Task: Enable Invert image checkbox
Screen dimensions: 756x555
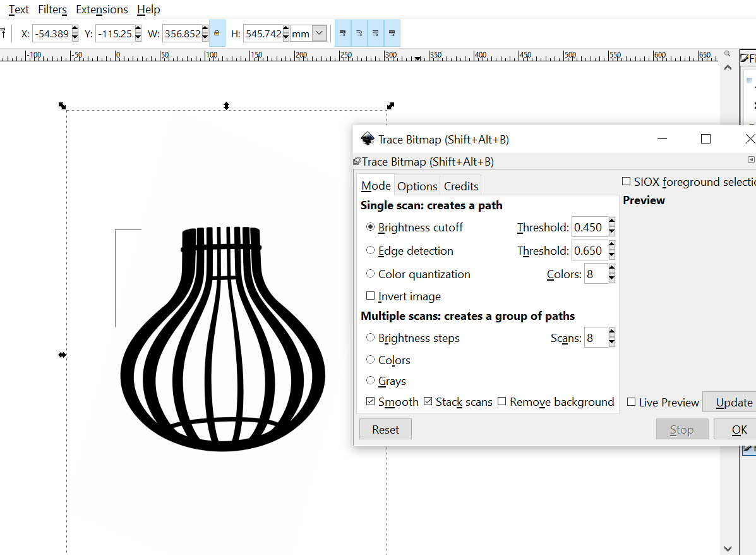Action: point(370,295)
